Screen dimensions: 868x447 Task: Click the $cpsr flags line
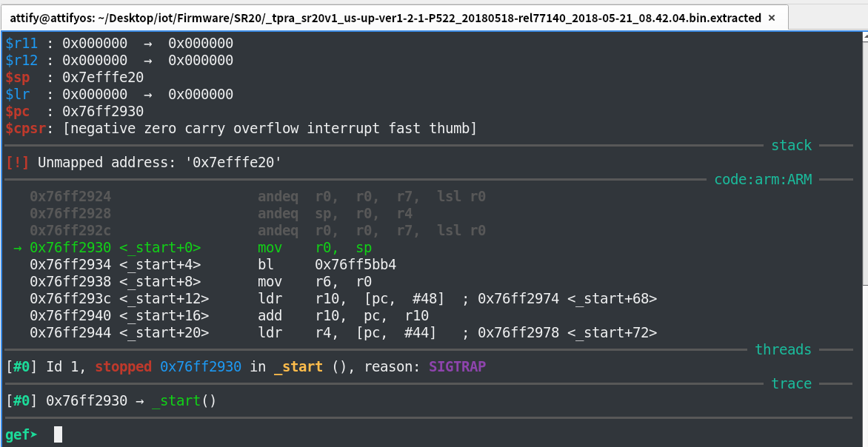(241, 129)
